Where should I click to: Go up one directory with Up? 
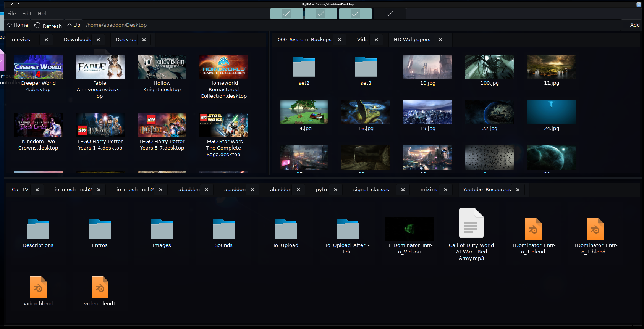click(x=74, y=25)
